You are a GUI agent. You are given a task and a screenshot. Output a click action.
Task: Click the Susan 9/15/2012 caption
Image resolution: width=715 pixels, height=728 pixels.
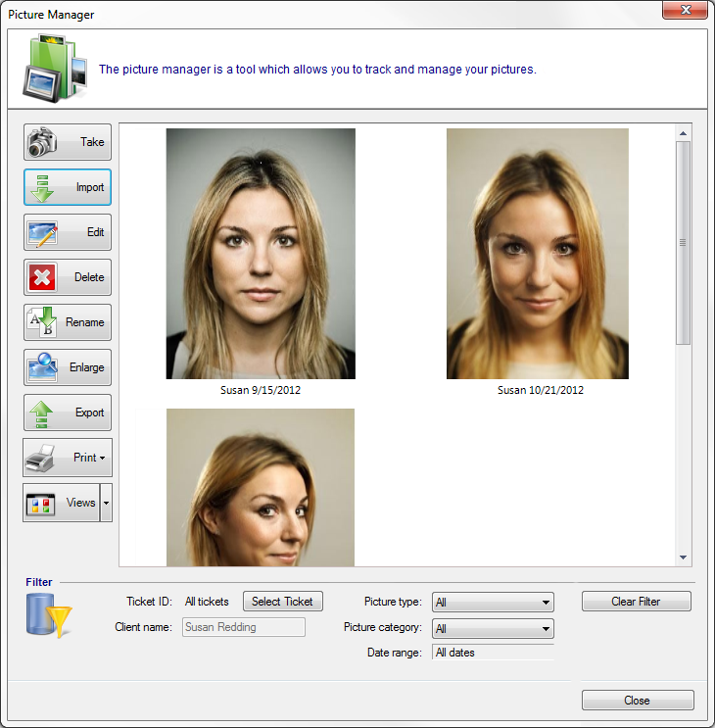[261, 390]
